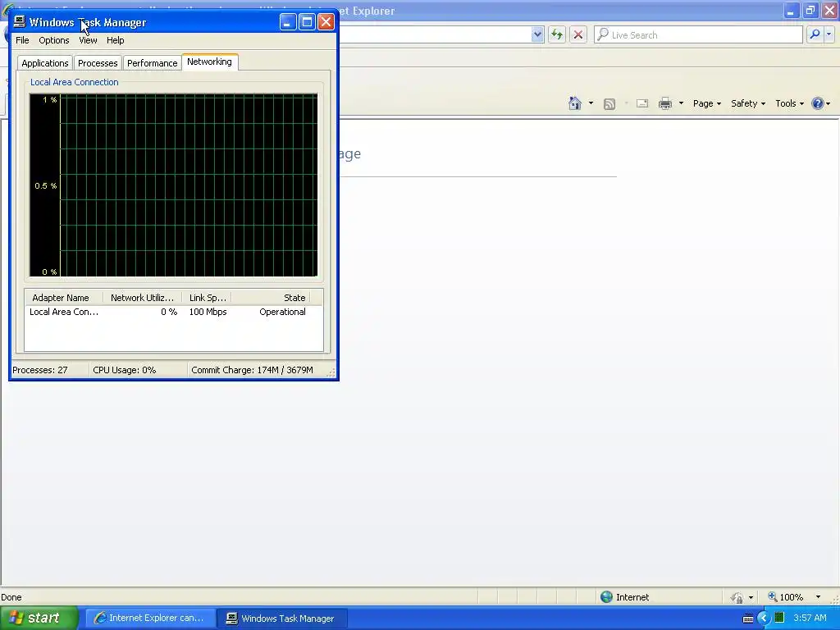Sort by Link Speed column header
The height and width of the screenshot is (630, 840).
click(x=208, y=298)
